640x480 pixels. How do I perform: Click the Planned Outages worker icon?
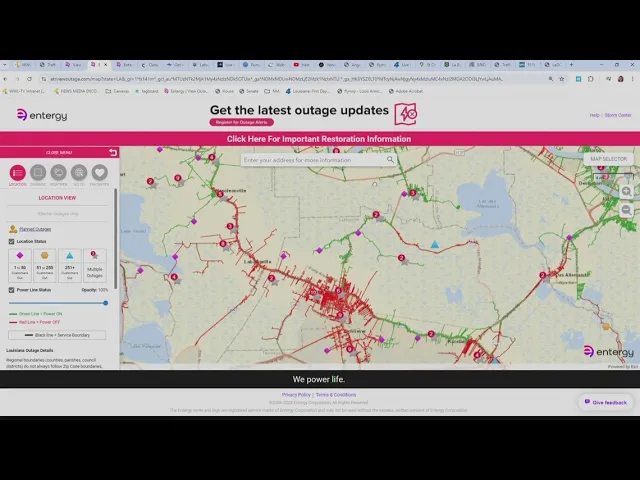coord(13,229)
